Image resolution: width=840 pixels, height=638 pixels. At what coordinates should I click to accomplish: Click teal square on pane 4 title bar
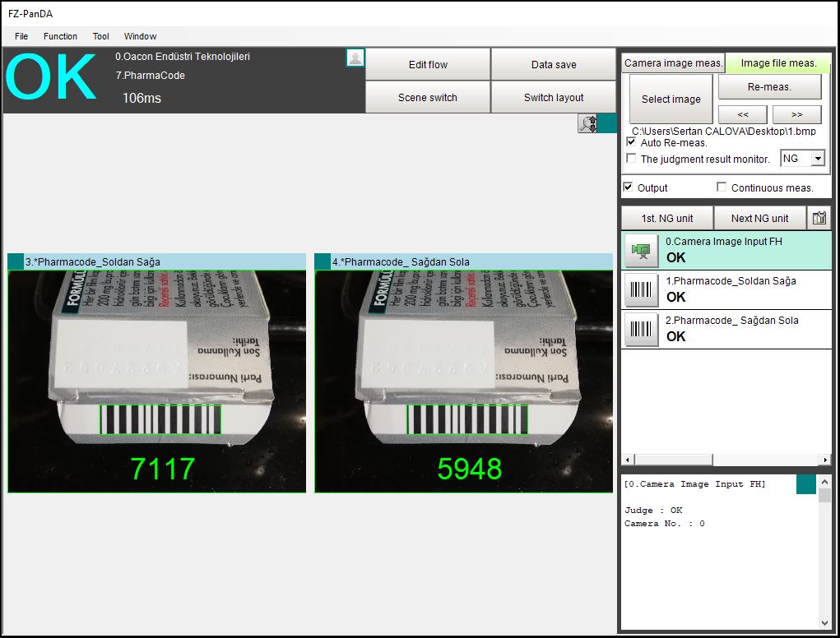click(323, 261)
